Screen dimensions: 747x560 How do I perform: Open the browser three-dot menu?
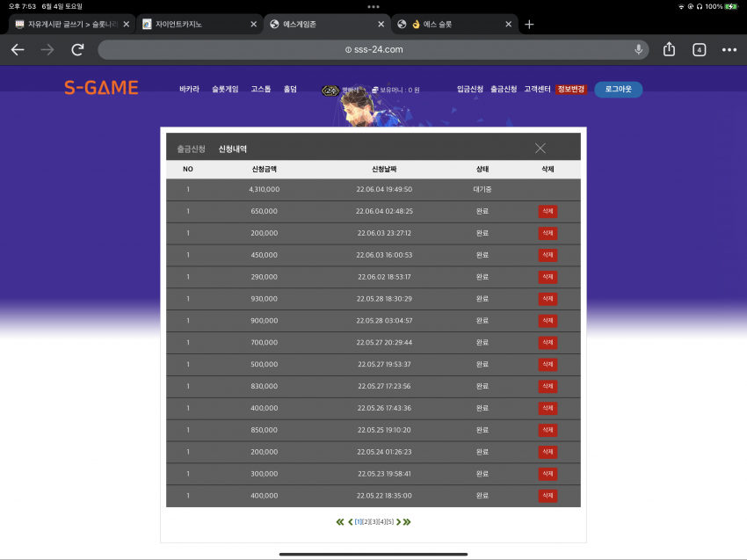tap(729, 49)
